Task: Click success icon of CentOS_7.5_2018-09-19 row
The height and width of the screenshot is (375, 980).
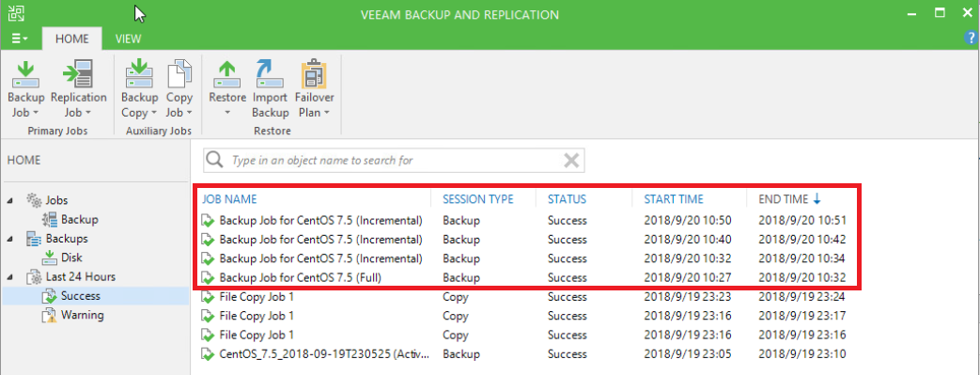Action: pyautogui.click(x=208, y=353)
